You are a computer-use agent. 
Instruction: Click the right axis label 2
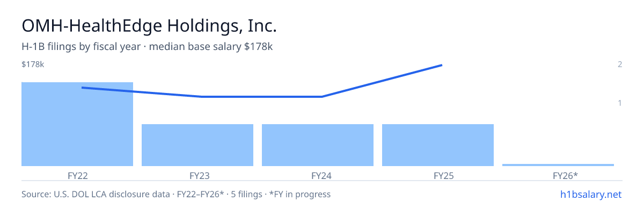[x=620, y=64]
